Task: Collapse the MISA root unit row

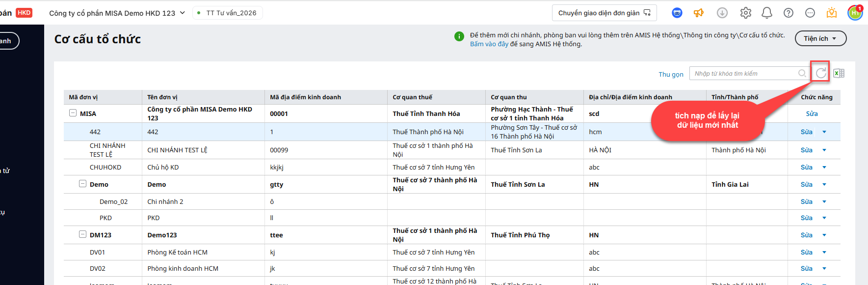Action: click(73, 113)
